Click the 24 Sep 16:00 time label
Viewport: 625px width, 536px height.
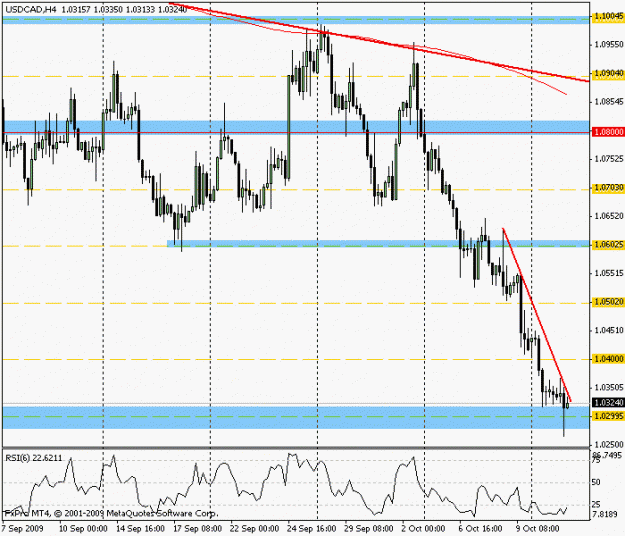tap(311, 529)
